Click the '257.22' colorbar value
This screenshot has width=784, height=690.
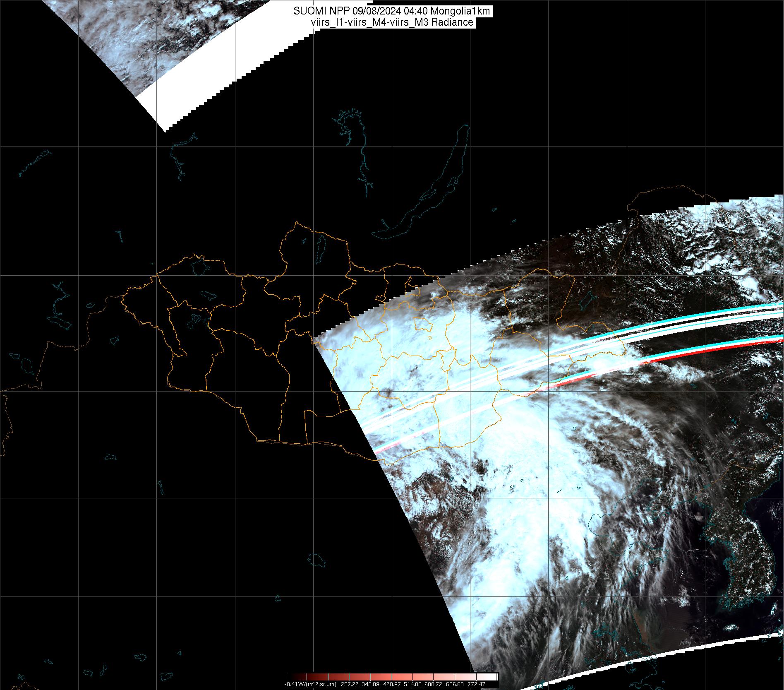click(x=349, y=684)
